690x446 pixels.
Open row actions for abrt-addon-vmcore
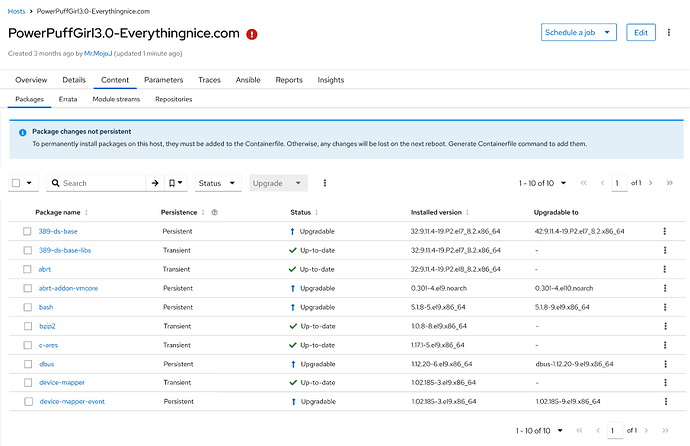(x=665, y=288)
